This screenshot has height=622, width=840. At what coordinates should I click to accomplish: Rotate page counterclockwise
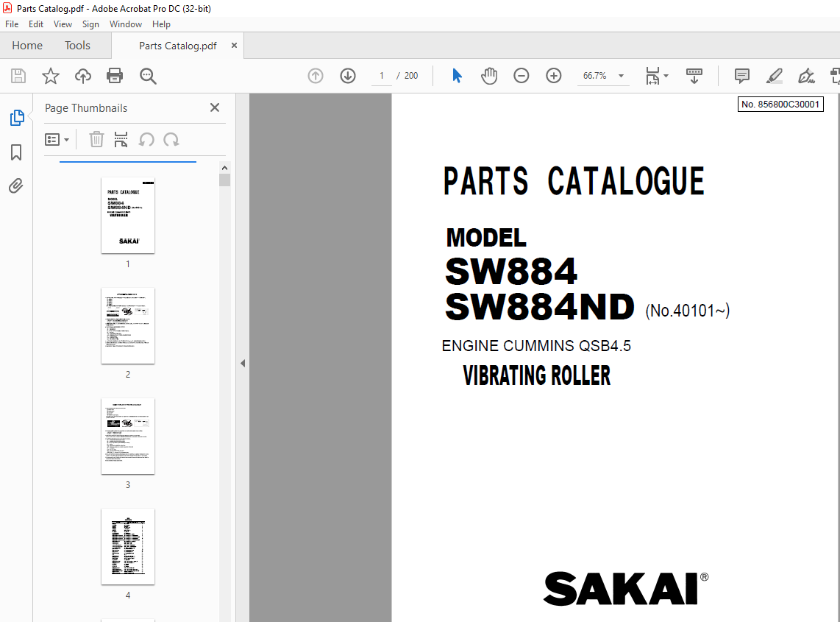point(146,139)
